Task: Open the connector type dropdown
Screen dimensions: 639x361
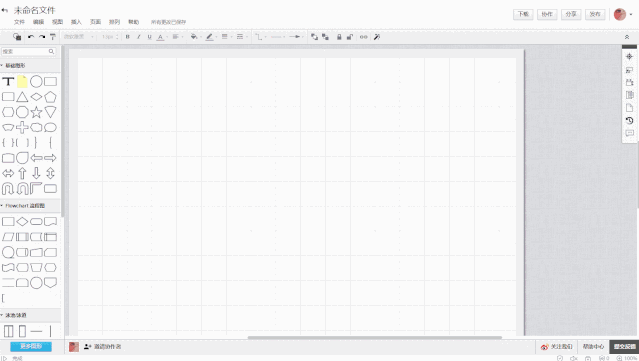Action: 260,37
